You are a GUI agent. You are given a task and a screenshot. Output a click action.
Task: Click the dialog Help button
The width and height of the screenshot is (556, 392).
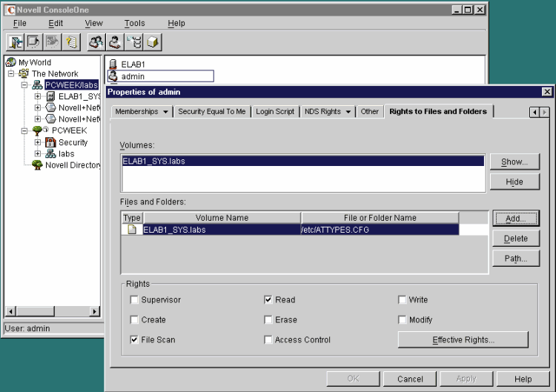point(523,379)
